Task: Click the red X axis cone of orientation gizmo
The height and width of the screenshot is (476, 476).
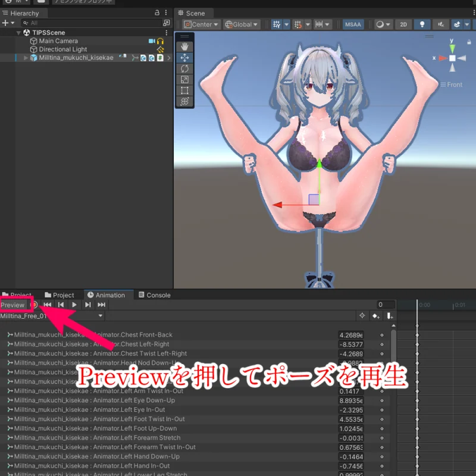Action: coord(443,58)
